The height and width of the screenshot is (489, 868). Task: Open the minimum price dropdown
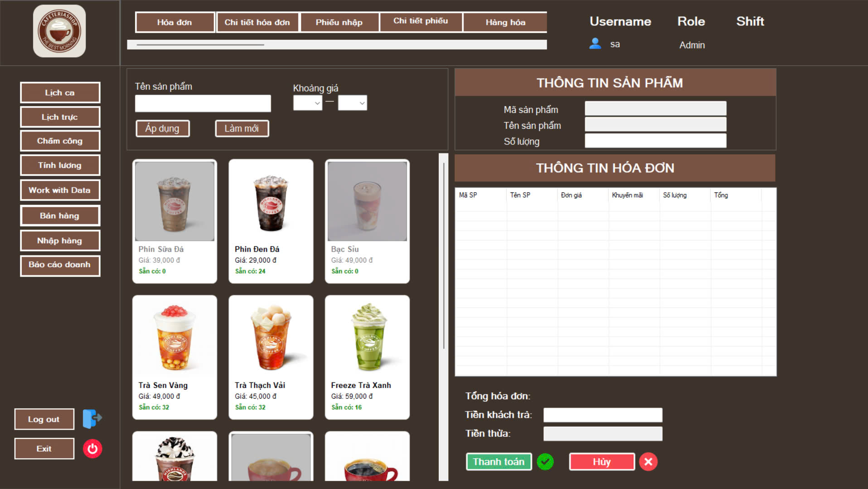click(x=307, y=103)
